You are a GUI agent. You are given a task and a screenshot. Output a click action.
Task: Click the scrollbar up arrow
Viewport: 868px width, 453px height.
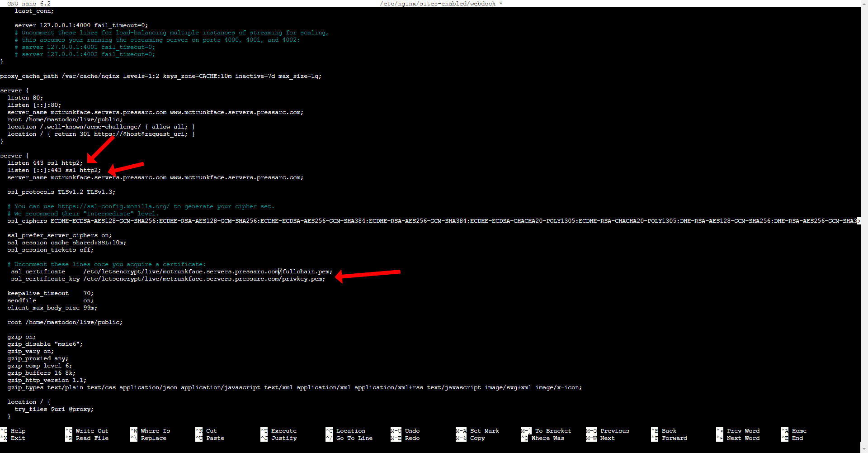pyautogui.click(x=864, y=4)
